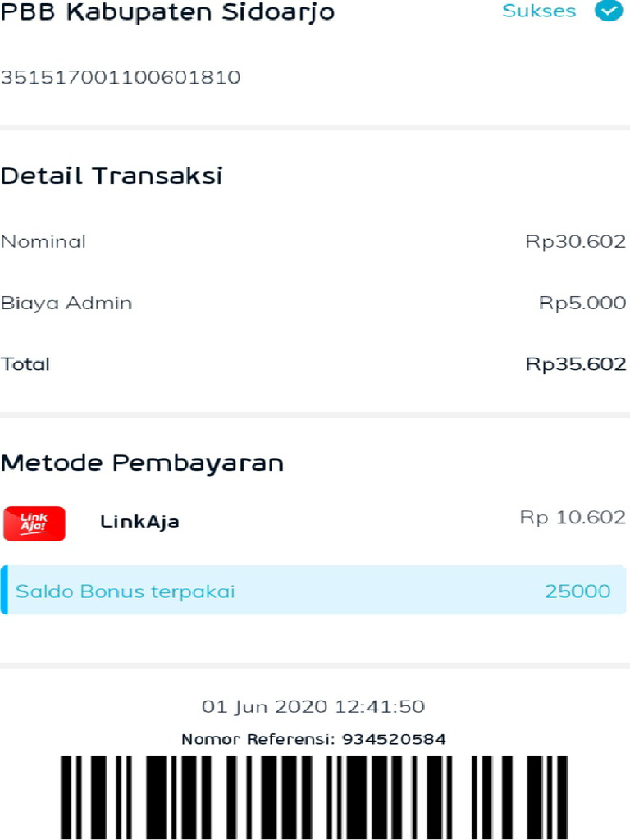Select the Biaya Admin label

click(66, 303)
